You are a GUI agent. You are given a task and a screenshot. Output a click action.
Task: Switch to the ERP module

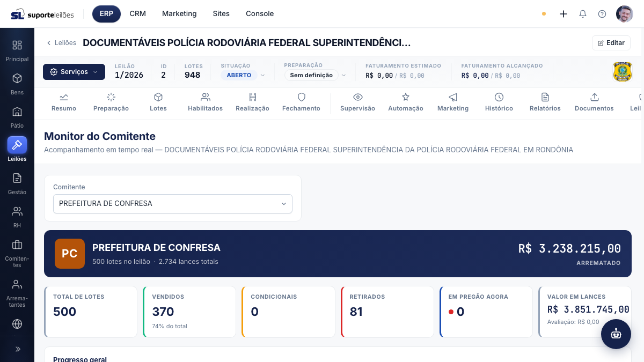click(106, 14)
